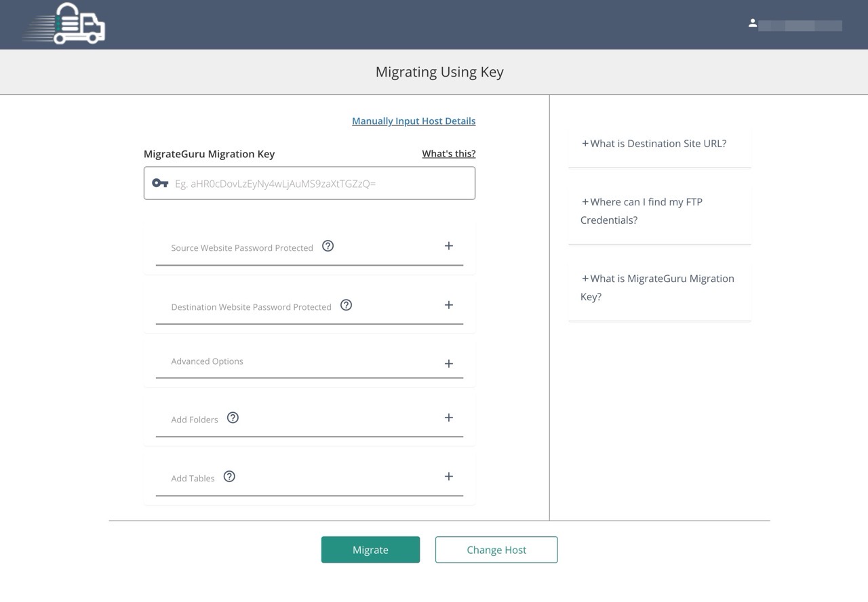Show help icon next to Add Folders
The width and height of the screenshot is (868, 602).
click(x=233, y=418)
